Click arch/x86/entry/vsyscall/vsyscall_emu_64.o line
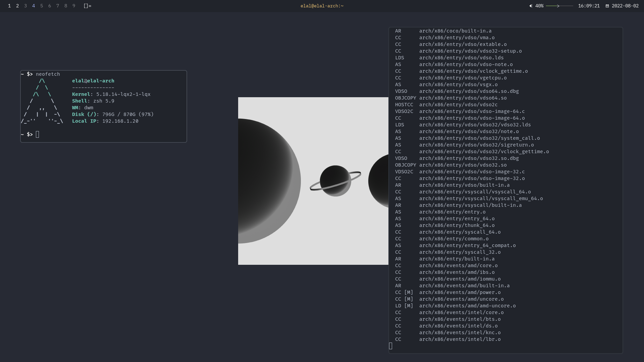Screen dimensions: 644x362 click(x=469, y=198)
